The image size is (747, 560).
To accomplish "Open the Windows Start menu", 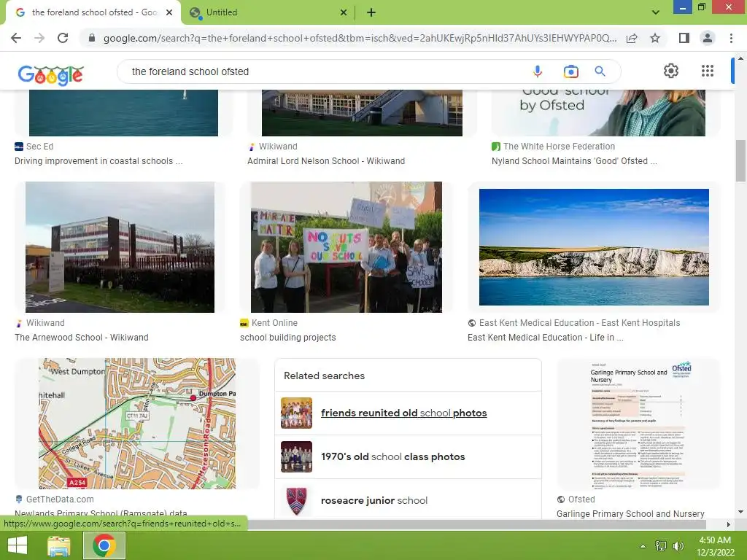I will 18,545.
